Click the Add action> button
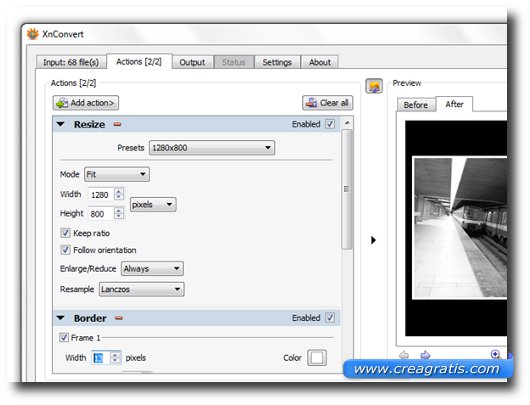The height and width of the screenshot is (405, 530). [x=86, y=103]
